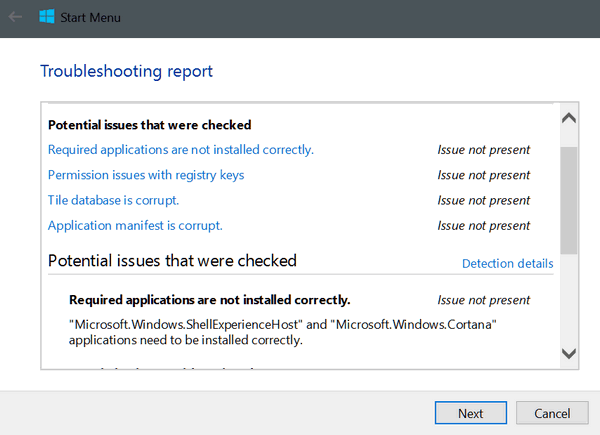Click the Windows logo icon in title
The image size is (600, 435).
[47, 16]
